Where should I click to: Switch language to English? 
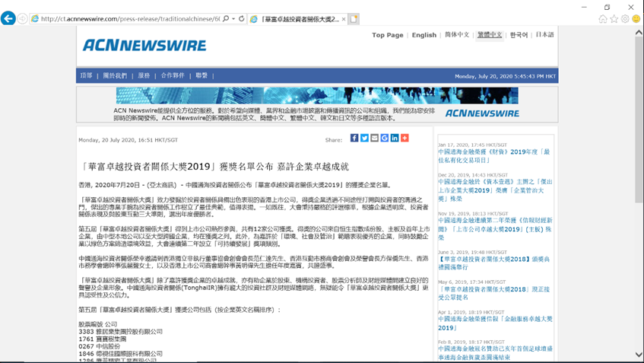424,35
